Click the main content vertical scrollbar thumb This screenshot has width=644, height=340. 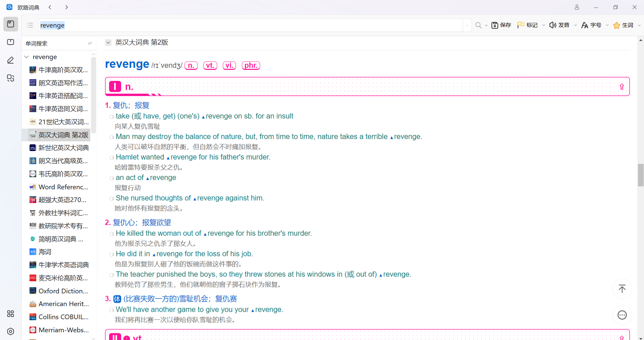[641, 175]
